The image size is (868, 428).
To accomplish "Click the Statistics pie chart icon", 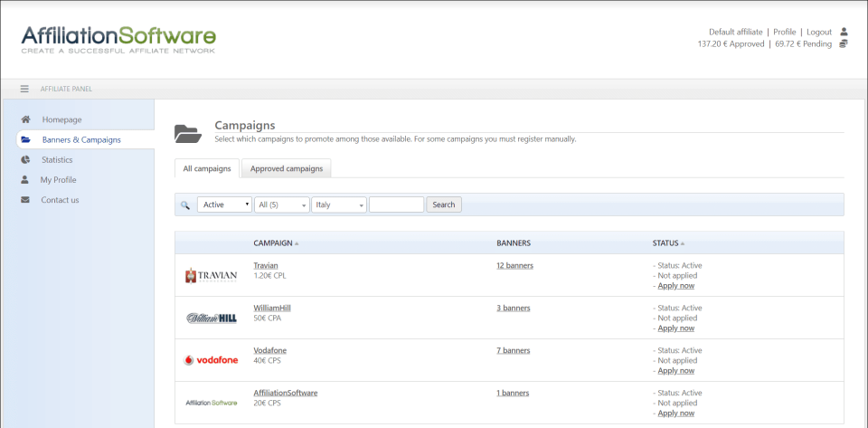I will (x=25, y=159).
